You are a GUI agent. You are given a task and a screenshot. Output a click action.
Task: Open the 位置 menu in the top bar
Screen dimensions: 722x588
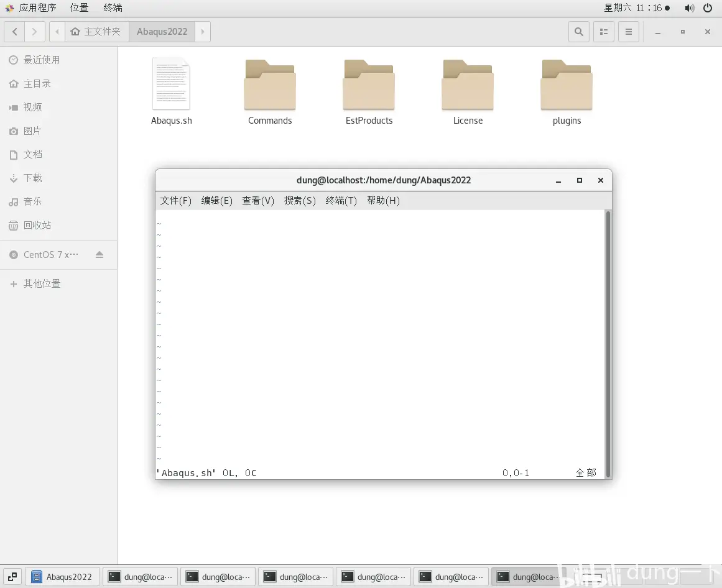(x=79, y=8)
